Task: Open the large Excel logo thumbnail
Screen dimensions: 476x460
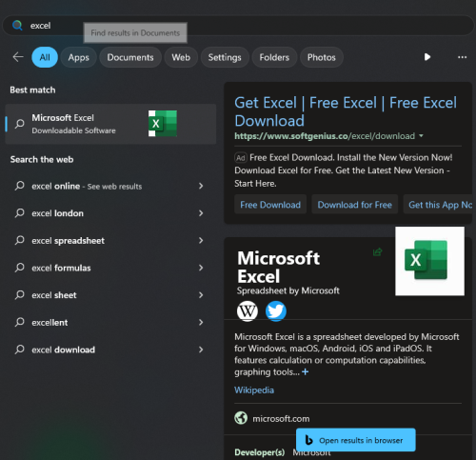Action: [429, 261]
